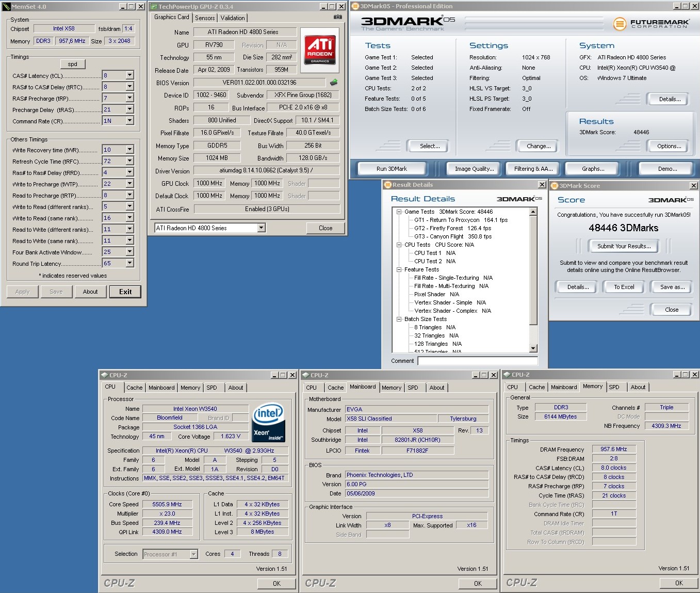Click the Options... button under Results
This screenshot has width=700, height=593.
click(669, 146)
